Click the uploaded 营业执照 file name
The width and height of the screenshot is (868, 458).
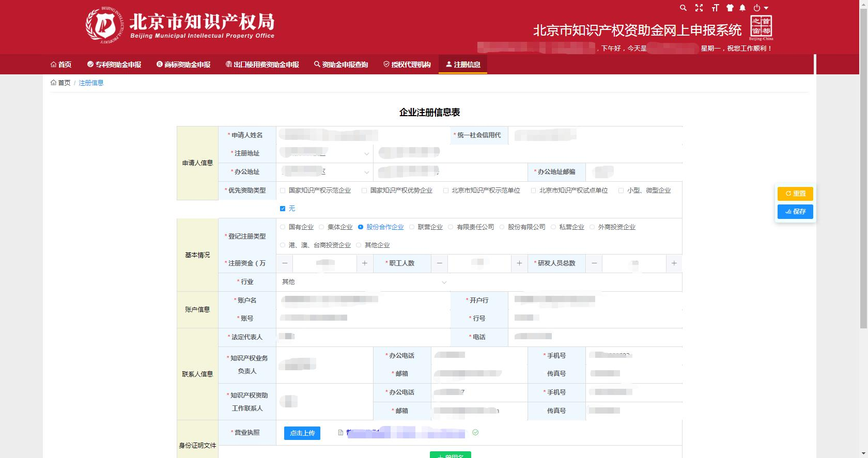[x=406, y=433]
